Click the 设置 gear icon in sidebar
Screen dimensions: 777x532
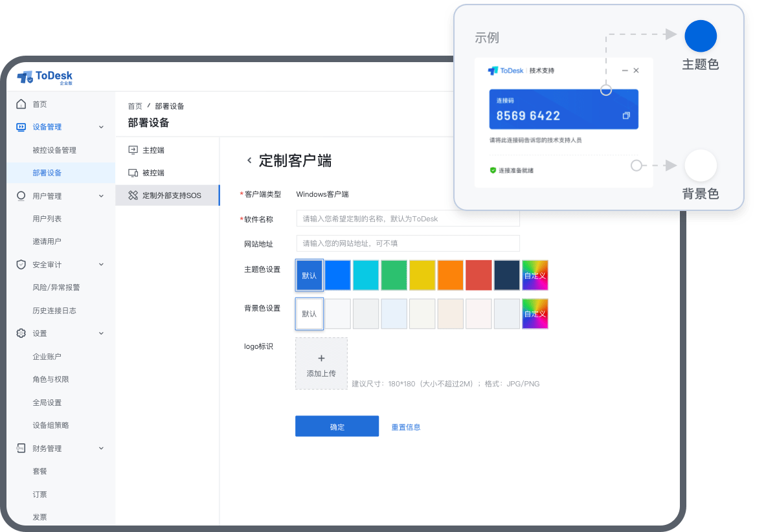[x=21, y=333]
